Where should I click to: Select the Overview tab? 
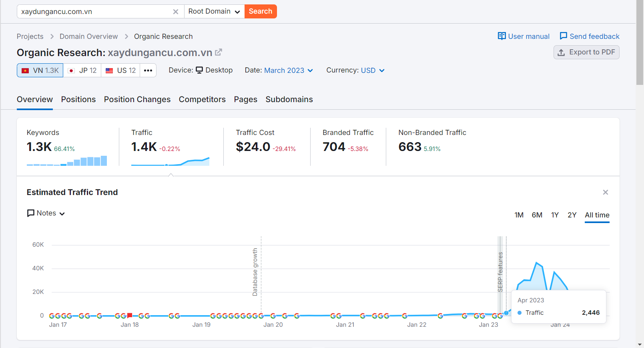click(x=35, y=99)
